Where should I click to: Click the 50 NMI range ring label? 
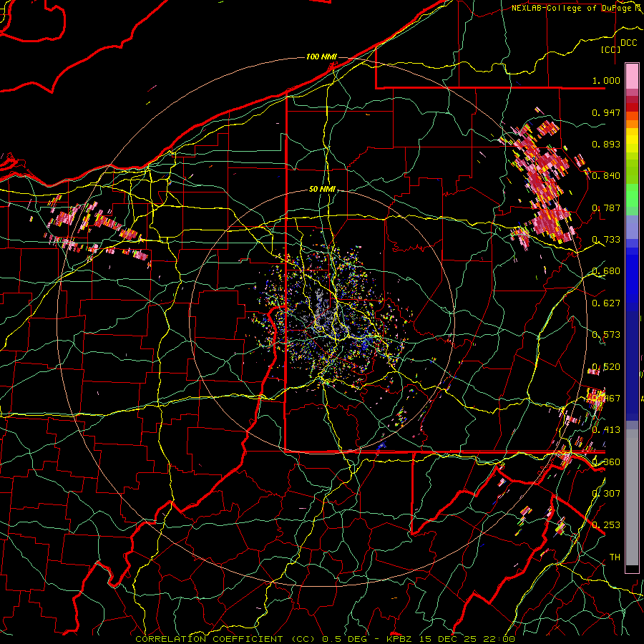[x=322, y=190]
